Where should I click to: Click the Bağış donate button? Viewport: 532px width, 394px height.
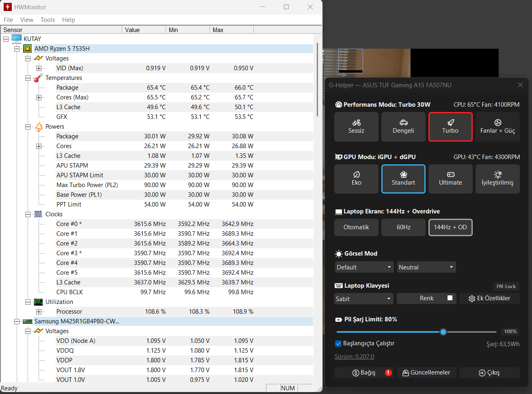coord(364,372)
